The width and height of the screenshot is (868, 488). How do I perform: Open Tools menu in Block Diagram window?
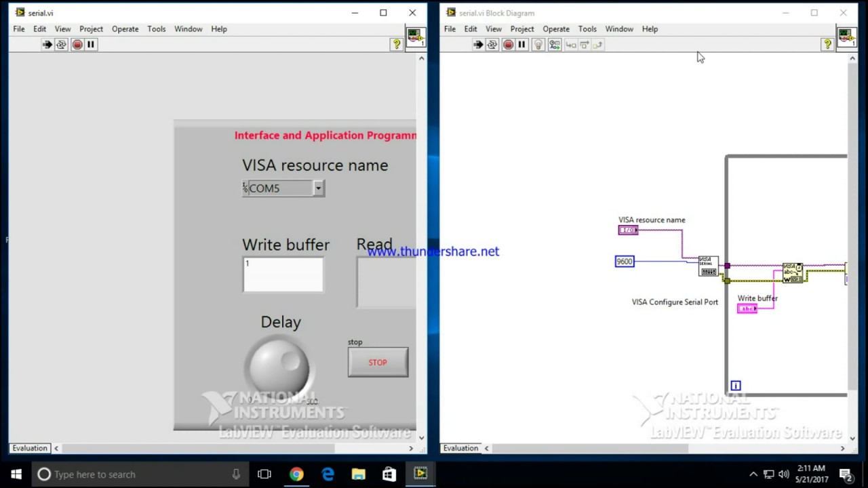587,29
